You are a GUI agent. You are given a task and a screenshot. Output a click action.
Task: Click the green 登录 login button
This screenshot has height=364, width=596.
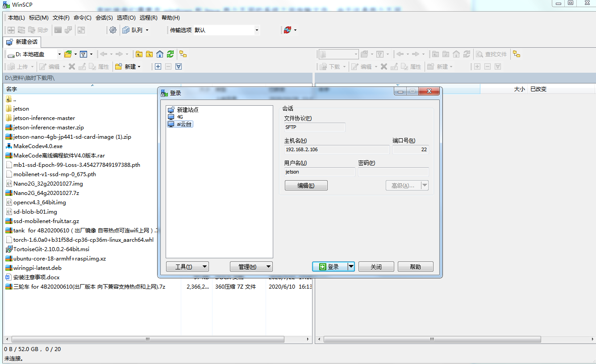[x=330, y=267]
